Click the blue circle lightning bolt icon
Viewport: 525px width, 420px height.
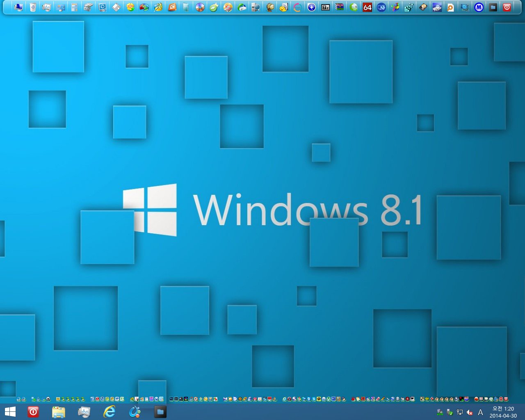[312, 7]
